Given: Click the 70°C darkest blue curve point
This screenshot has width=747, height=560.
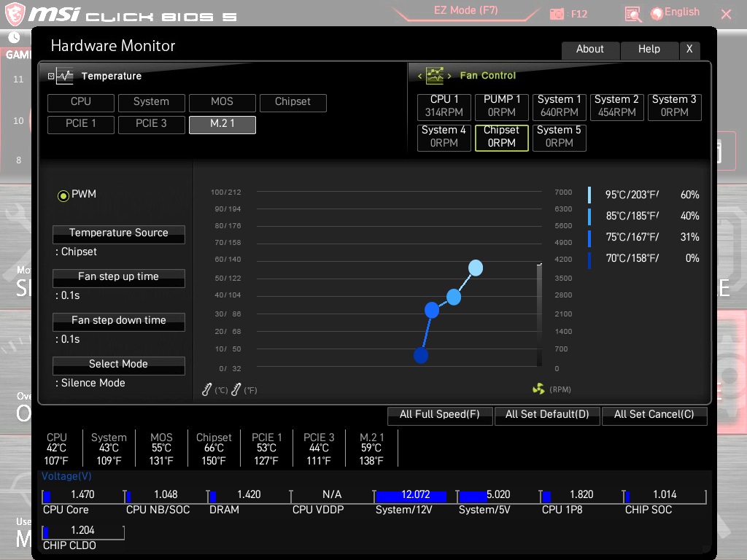Looking at the screenshot, I should coord(421,355).
